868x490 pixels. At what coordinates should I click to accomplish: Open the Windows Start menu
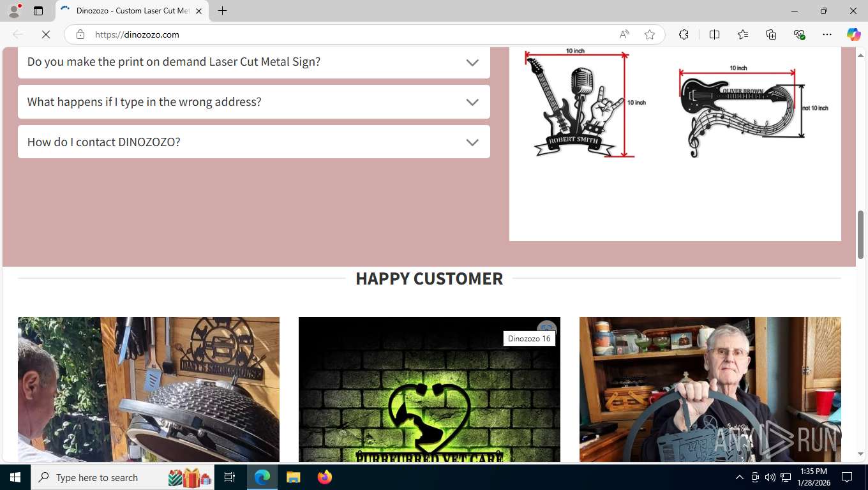(15, 477)
